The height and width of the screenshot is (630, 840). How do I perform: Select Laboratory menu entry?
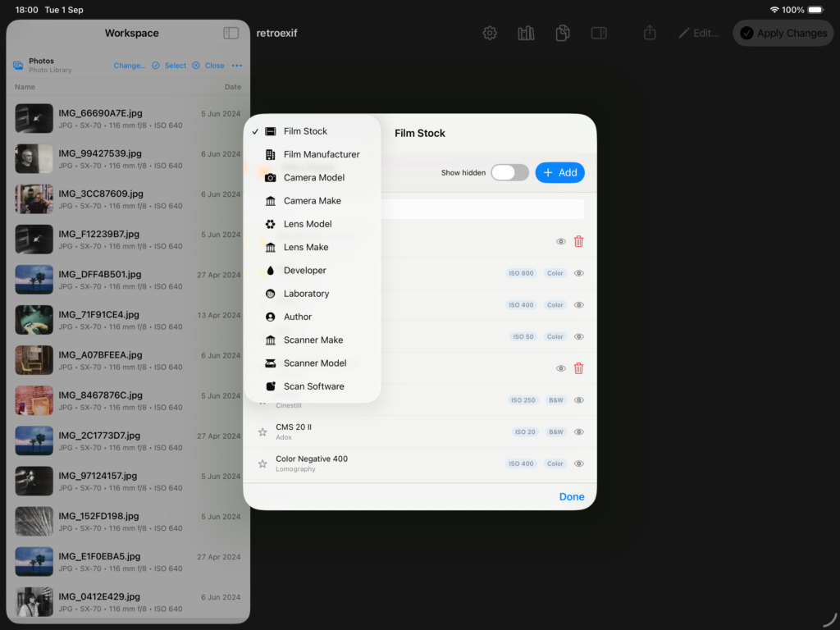[x=313, y=294]
